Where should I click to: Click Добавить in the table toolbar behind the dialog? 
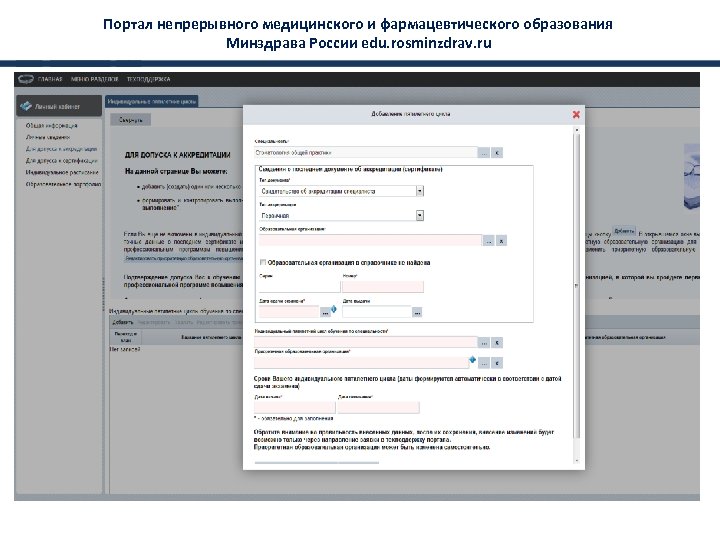(x=123, y=322)
